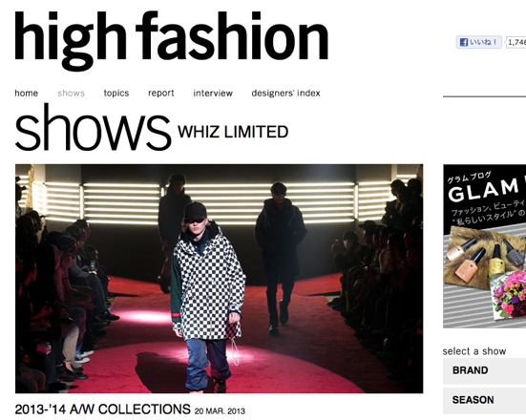Open the report section
Viewport: 526px width, 420px height.
[x=161, y=94]
